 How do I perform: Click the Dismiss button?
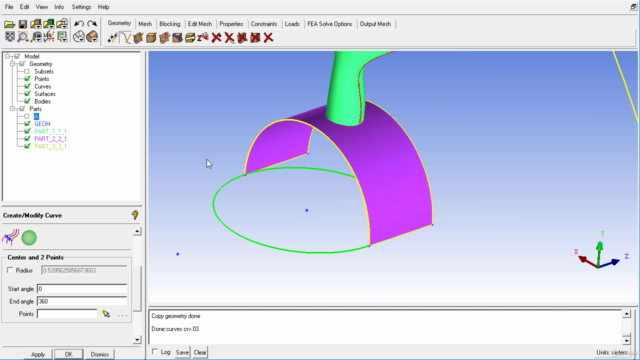100,354
